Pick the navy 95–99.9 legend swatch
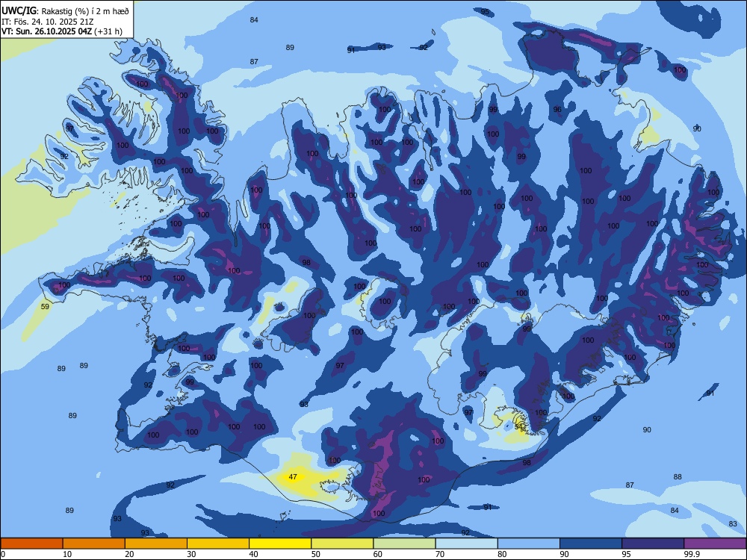 point(653,544)
